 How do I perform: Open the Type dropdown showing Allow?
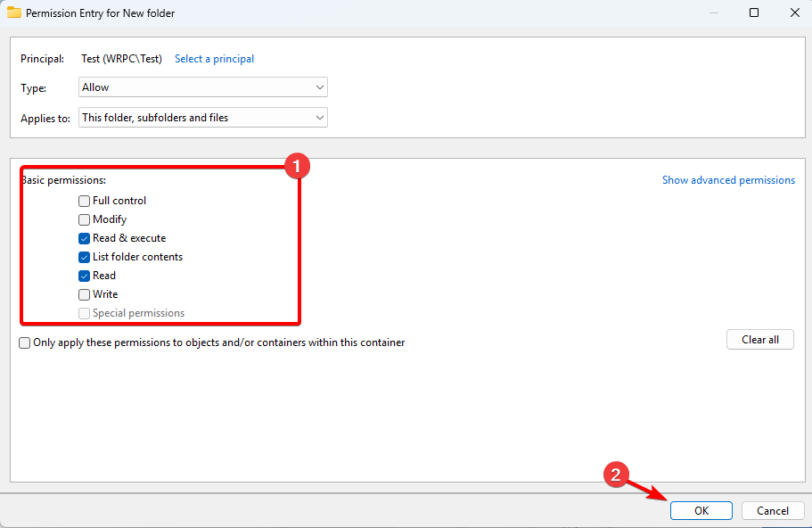[x=203, y=87]
